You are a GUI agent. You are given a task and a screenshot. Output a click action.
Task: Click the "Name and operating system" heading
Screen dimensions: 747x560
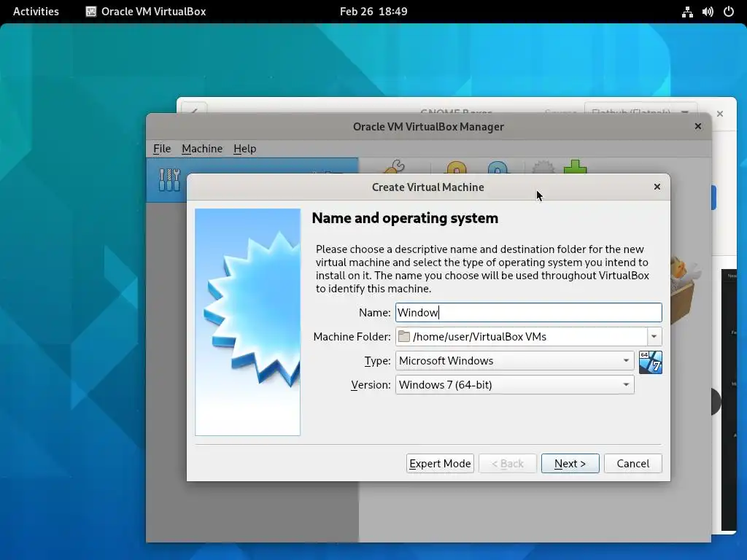(x=405, y=218)
